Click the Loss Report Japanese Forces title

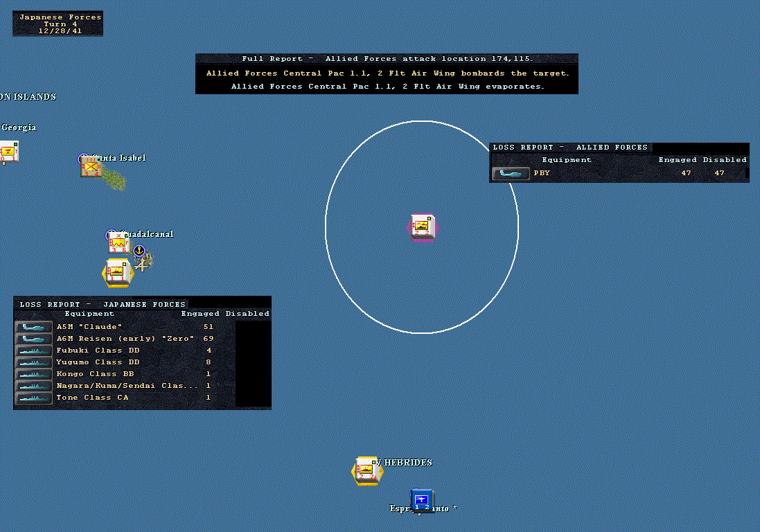[103, 304]
